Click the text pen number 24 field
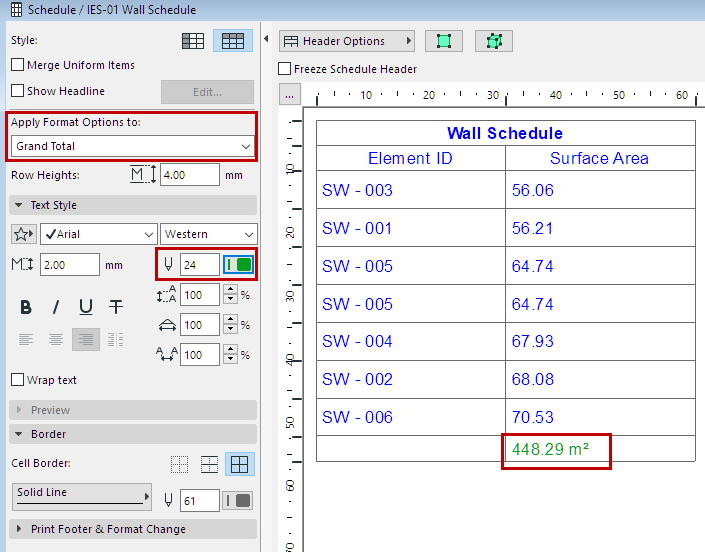 pos(200,265)
